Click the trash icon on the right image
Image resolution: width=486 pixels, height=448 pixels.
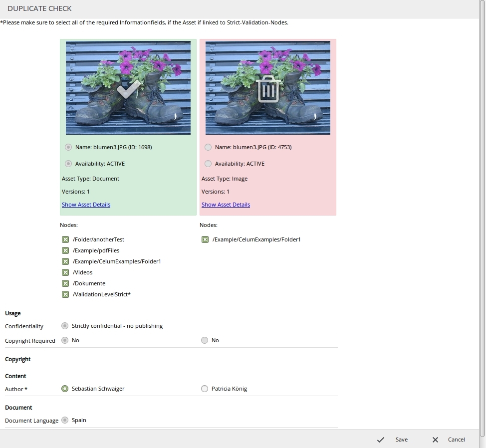coord(268,90)
